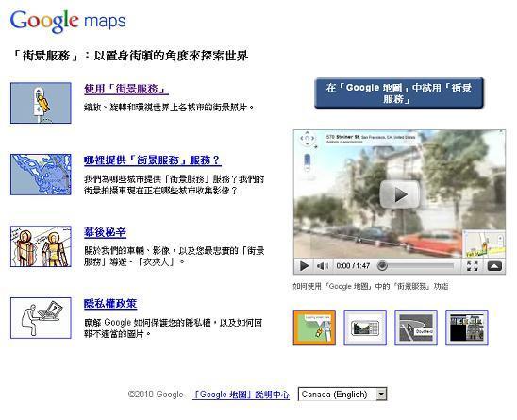The width and height of the screenshot is (517, 420).
Task: Play the video with the center play button
Action: pos(399,194)
